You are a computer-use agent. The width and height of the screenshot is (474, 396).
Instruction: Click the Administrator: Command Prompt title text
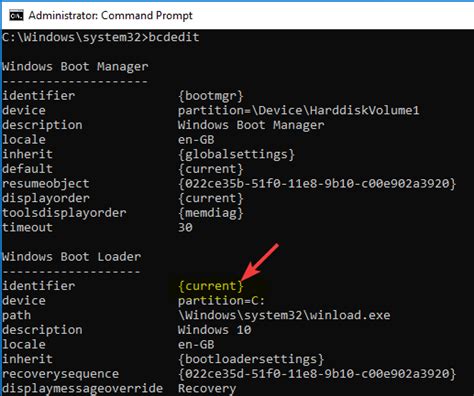[x=110, y=15]
